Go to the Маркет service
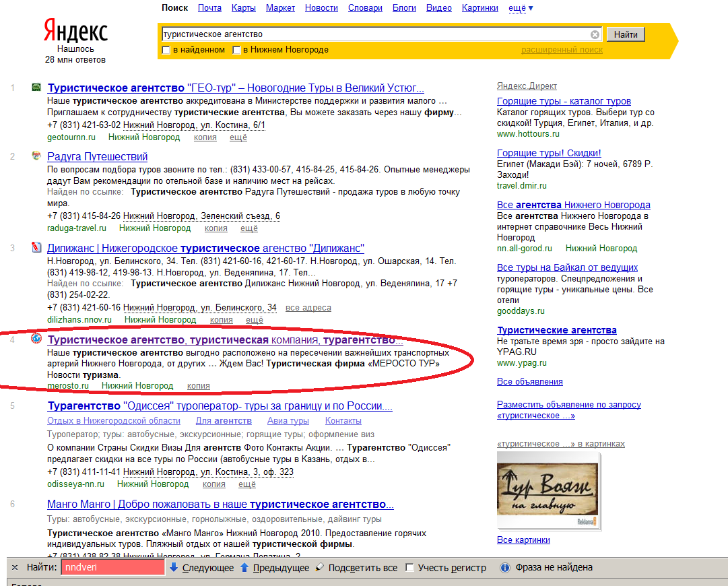 280,8
